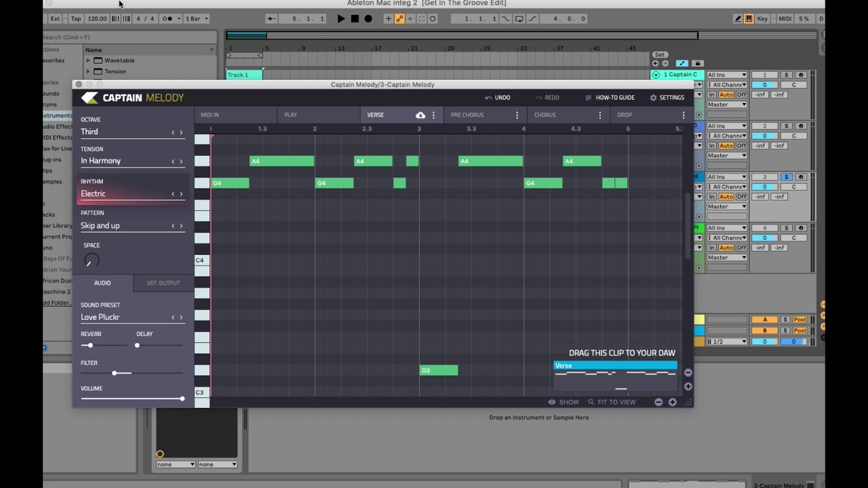This screenshot has height=488, width=868.
Task: Click the cloud upload icon on VERSE tab
Action: click(x=420, y=115)
